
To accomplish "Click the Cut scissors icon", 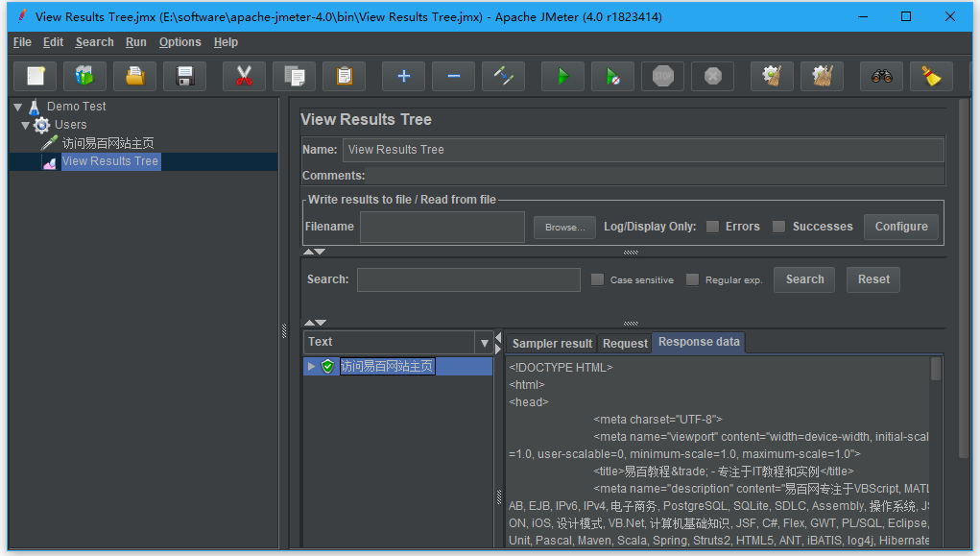I will 244,76.
